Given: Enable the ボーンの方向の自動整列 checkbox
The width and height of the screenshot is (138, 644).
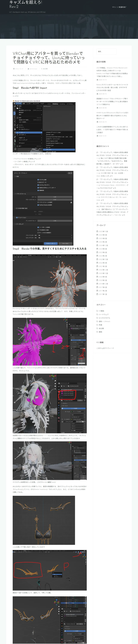Looking at the screenshot, I should [x=38, y=233].
